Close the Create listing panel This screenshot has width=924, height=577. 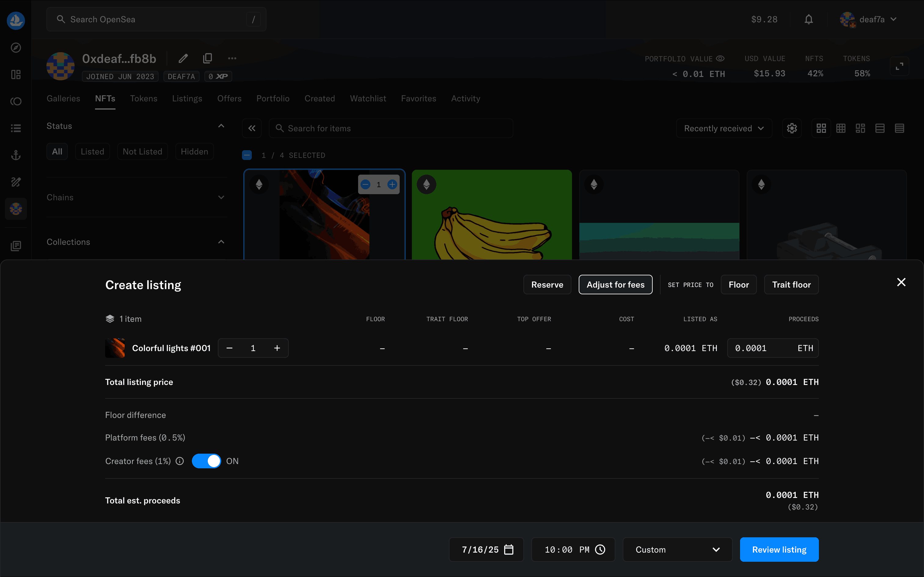901,282
